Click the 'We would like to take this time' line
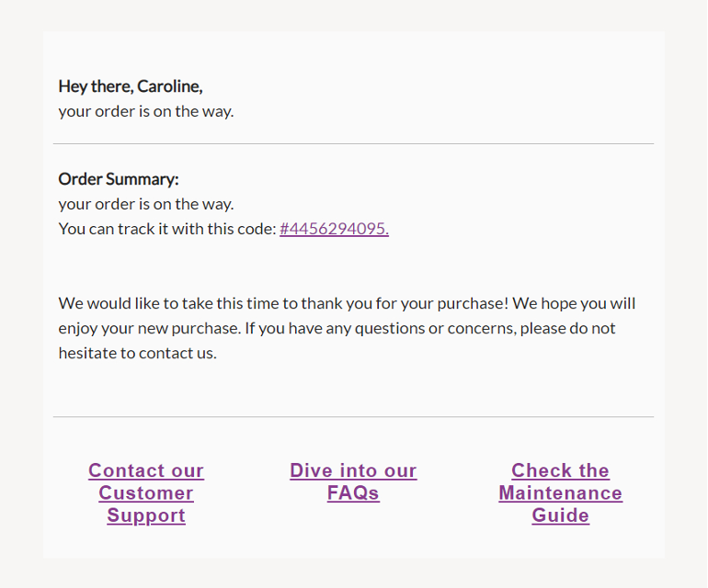Image resolution: width=708 pixels, height=588 pixels. [347, 303]
